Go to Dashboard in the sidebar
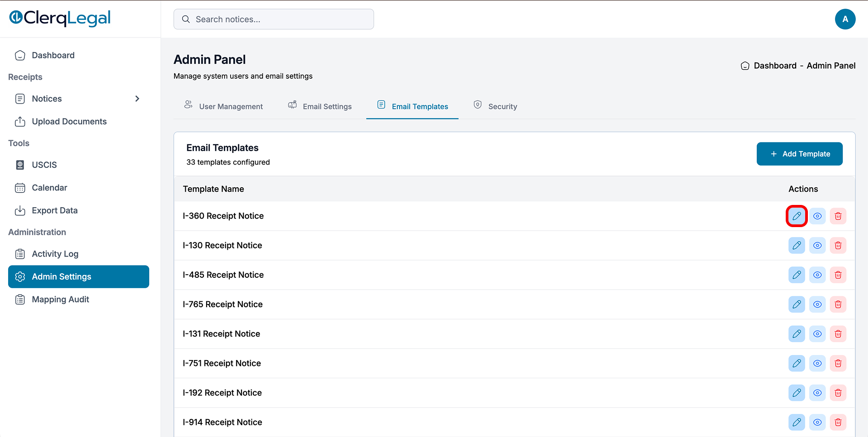 pyautogui.click(x=79, y=55)
